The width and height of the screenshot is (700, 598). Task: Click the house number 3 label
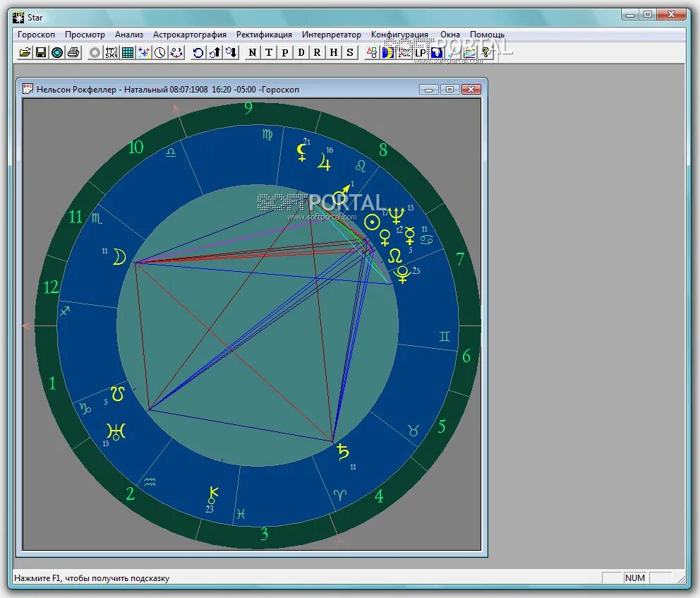(265, 534)
